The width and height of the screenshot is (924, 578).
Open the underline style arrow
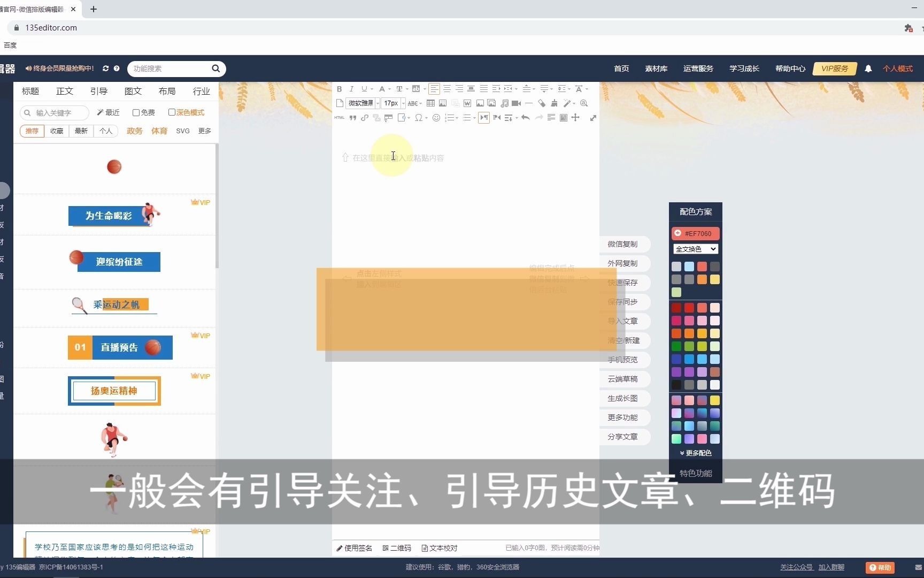372,89
